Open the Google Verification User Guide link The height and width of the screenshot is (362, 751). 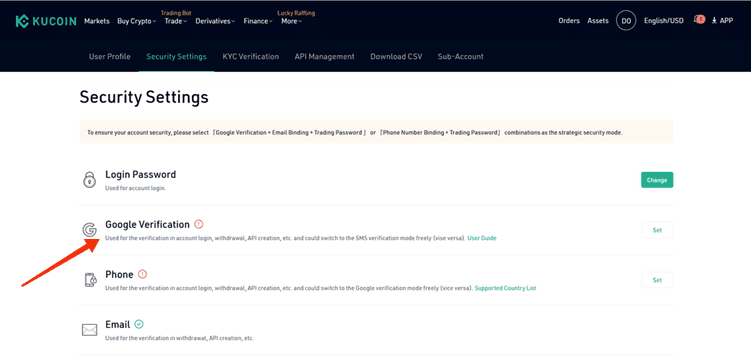pos(482,238)
